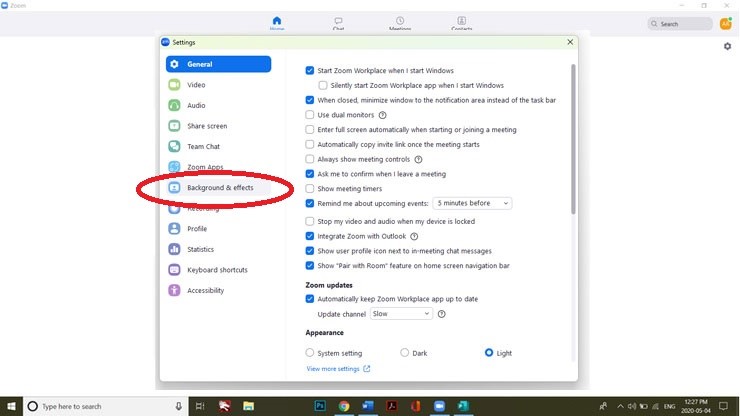Select the Profile icon in sidebar

pyautogui.click(x=174, y=229)
